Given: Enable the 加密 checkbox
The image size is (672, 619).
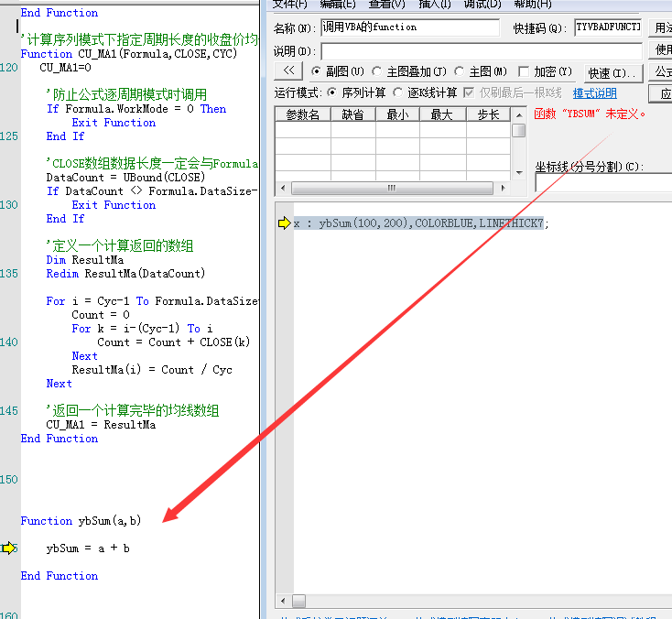Looking at the screenshot, I should [525, 71].
